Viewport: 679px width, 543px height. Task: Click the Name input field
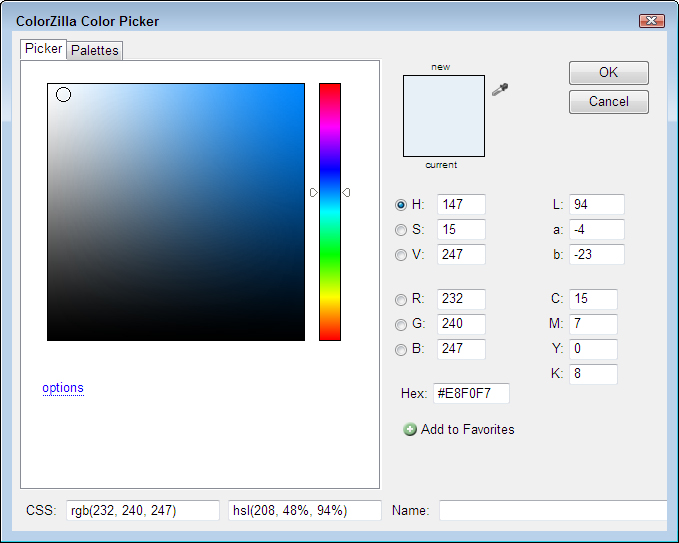tap(552, 510)
